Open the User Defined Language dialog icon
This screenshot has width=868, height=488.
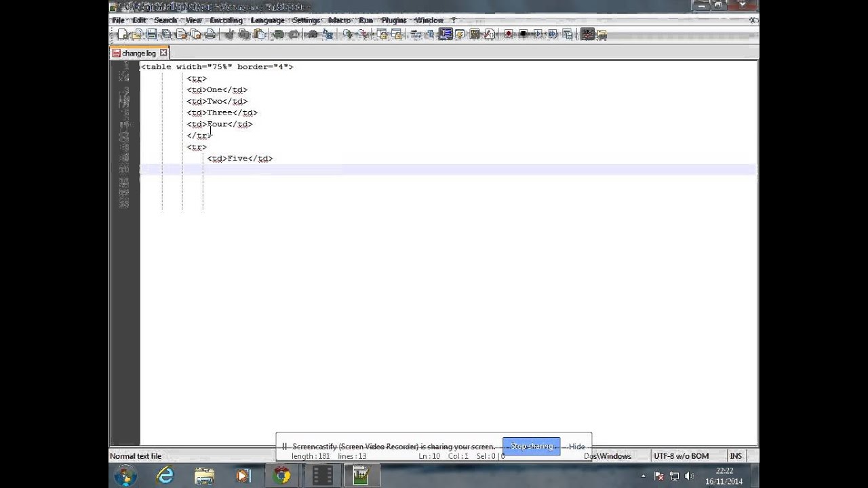click(459, 34)
